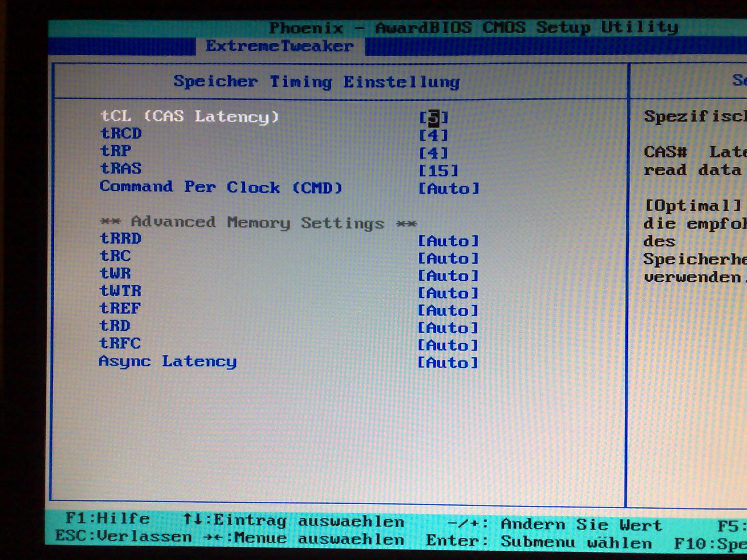Select Command Per Clock (CMD) label
747x560 pixels.
(221, 187)
